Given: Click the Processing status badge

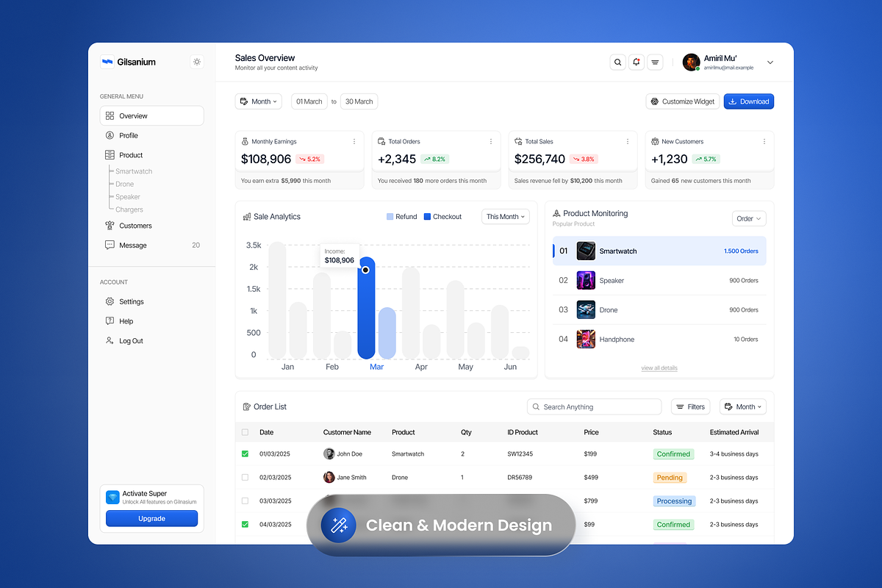Looking at the screenshot, I should tap(674, 501).
